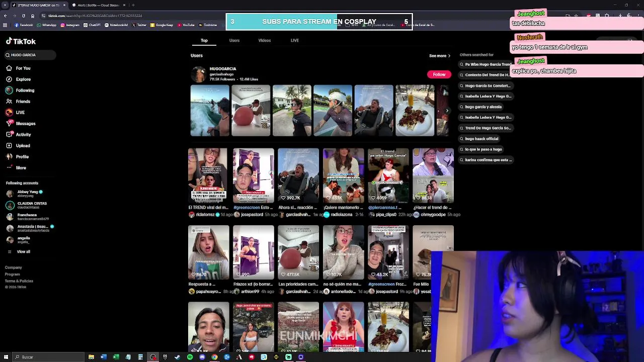This screenshot has height=362, width=644.
Task: Open the For You home icon
Action: coord(9,68)
